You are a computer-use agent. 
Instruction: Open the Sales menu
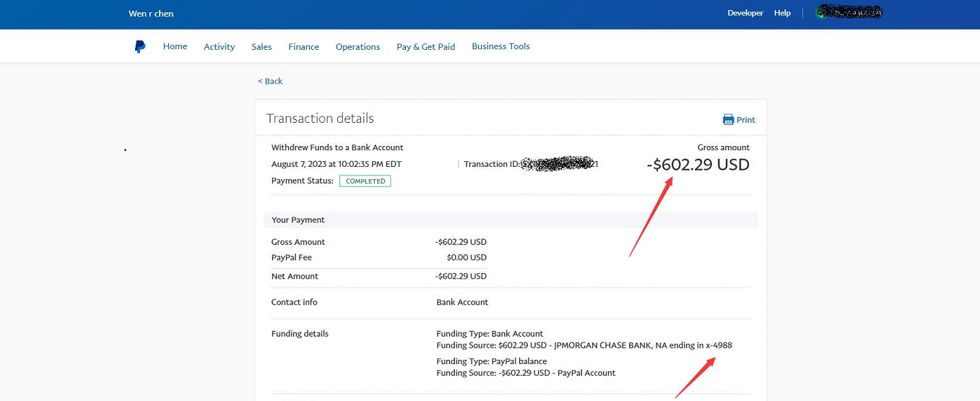click(x=261, y=47)
